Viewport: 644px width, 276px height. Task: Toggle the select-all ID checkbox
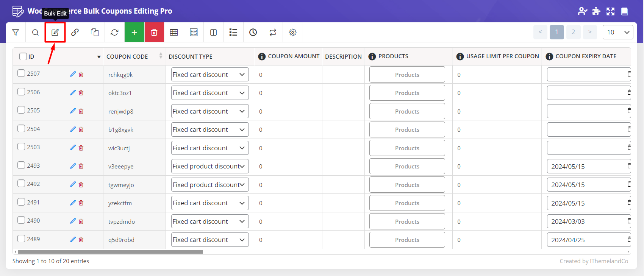point(23,56)
